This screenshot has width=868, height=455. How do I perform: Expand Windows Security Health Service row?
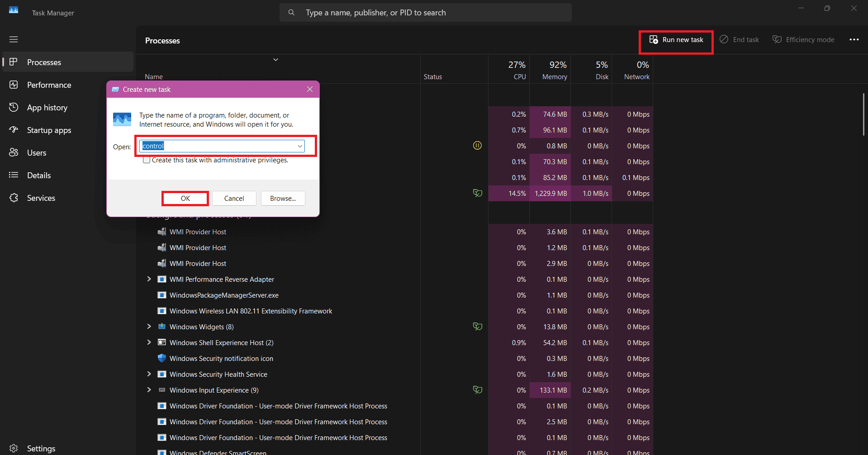point(149,374)
